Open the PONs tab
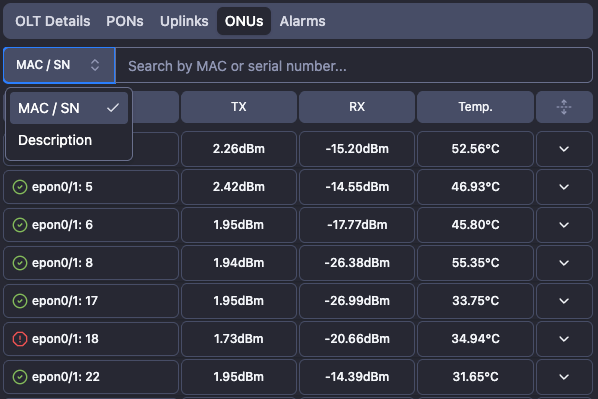598x399 pixels. 125,21
